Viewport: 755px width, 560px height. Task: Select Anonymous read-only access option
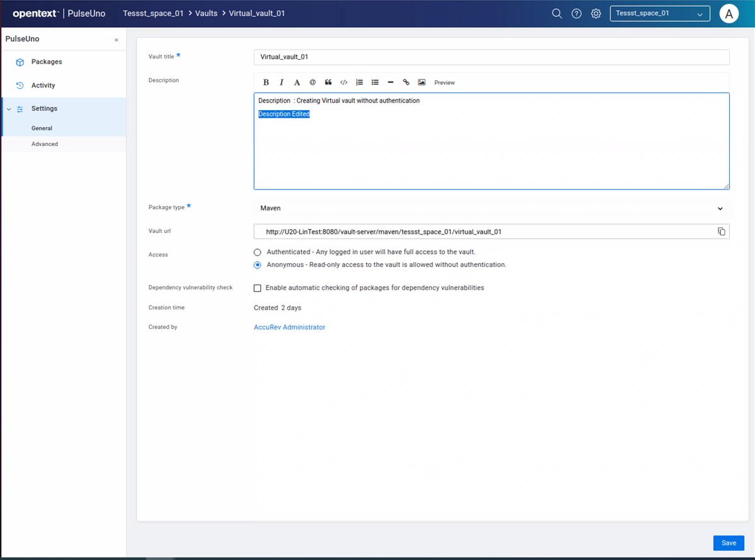257,265
